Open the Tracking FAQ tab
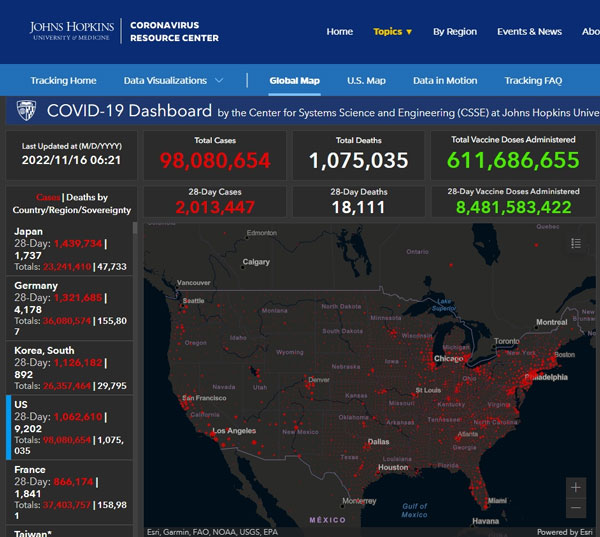600x537 pixels. click(x=533, y=80)
